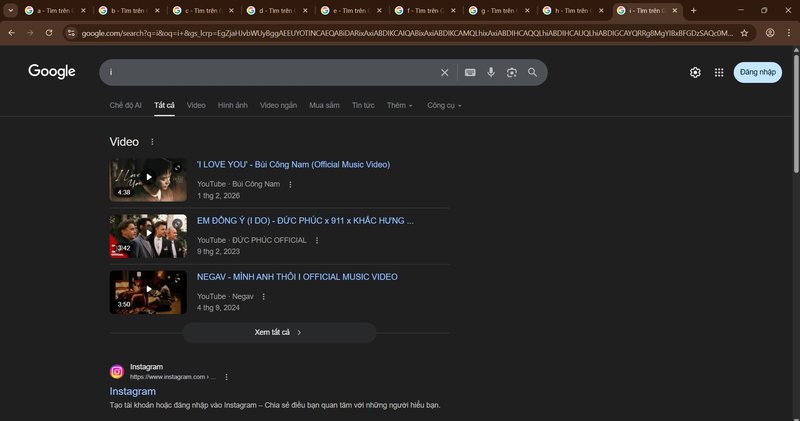This screenshot has height=421, width=800.
Task: Expand the Công cụ dropdown
Action: (x=444, y=105)
